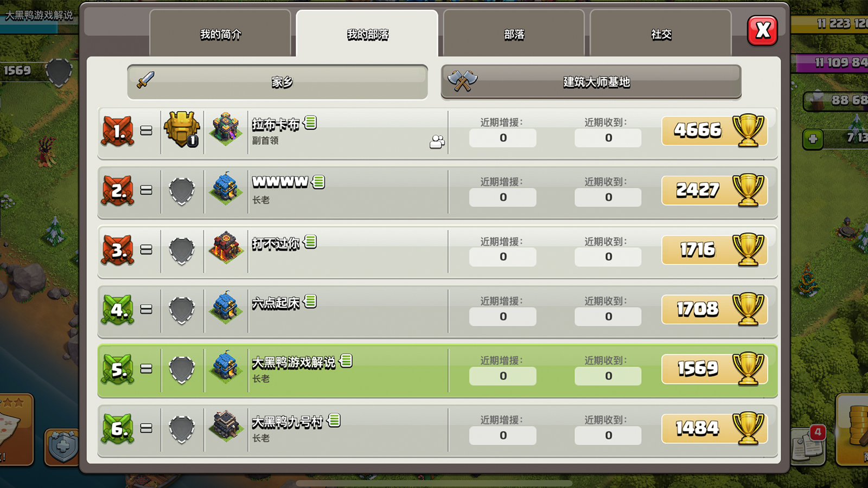
Task: Click the trophy icon showing 1708
Action: coord(748,309)
